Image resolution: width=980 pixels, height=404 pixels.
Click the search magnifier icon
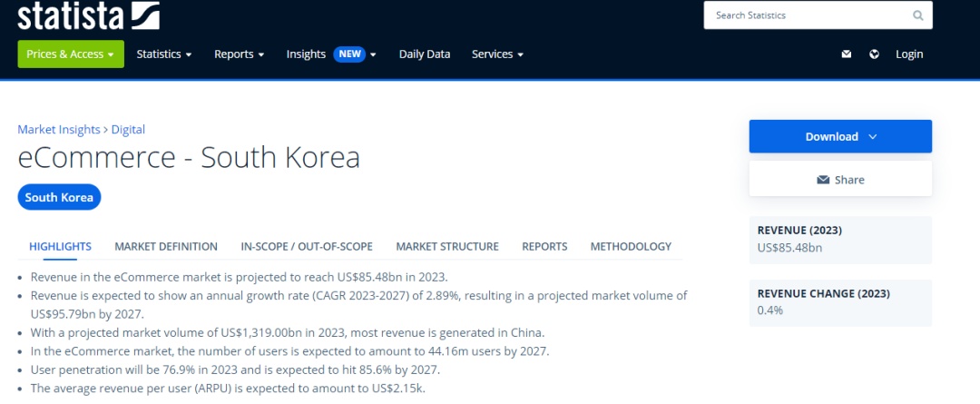(x=917, y=15)
